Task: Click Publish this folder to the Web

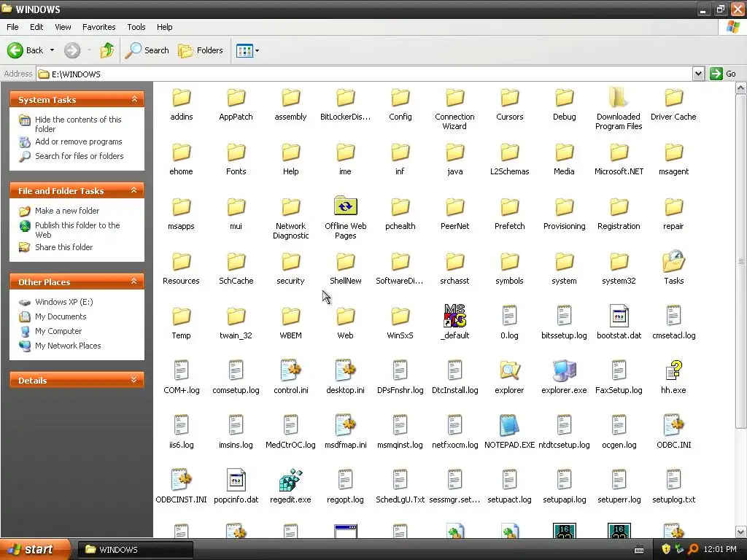Action: (x=77, y=230)
